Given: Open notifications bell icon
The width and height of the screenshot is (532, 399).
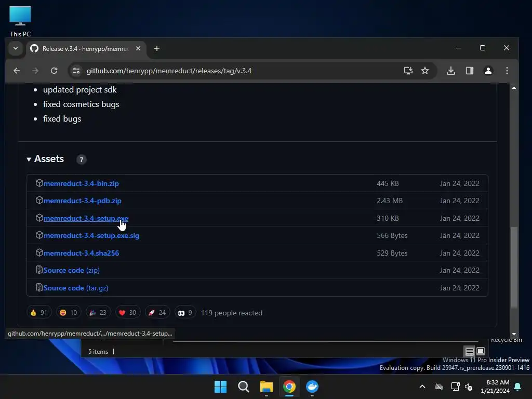Looking at the screenshot, I should pos(518,387).
